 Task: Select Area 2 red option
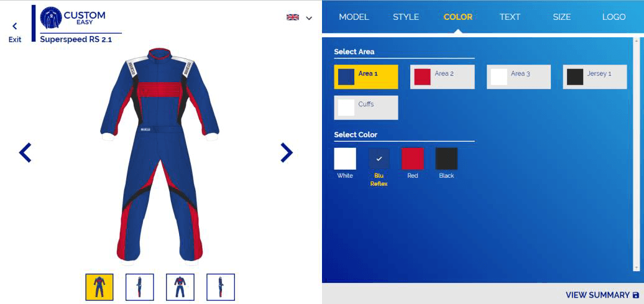443,77
